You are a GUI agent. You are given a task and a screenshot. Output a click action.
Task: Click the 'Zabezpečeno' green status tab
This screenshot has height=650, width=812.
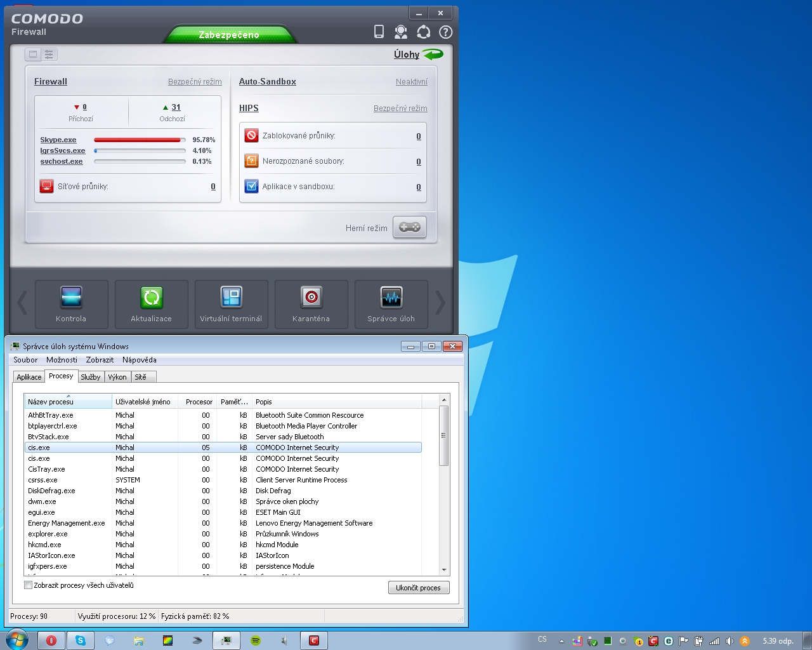click(229, 34)
